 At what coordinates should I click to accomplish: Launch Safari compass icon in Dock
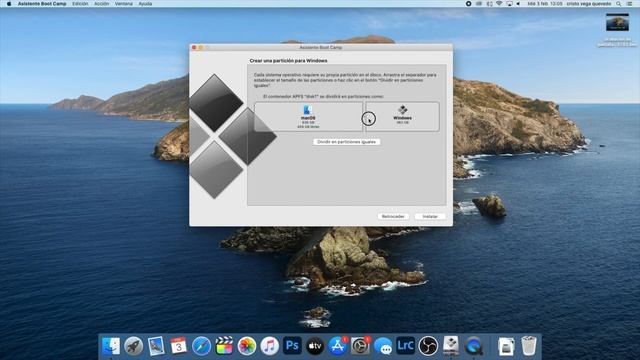pos(201,346)
